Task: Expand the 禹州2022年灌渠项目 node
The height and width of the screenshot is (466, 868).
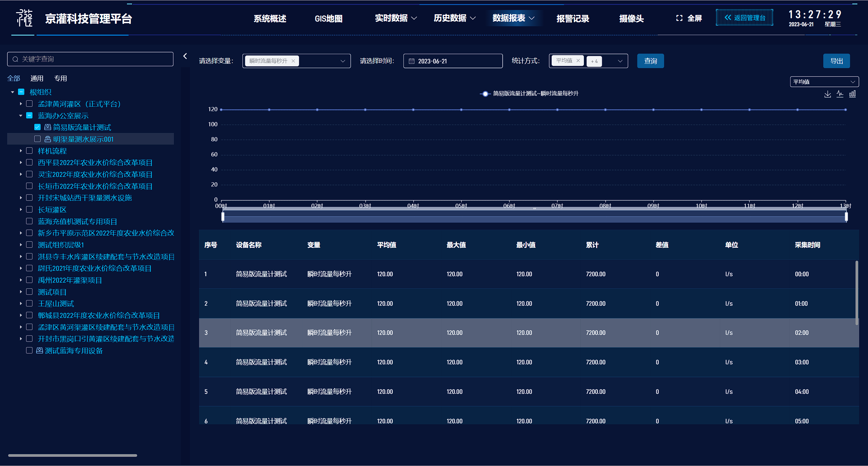Action: click(x=21, y=280)
